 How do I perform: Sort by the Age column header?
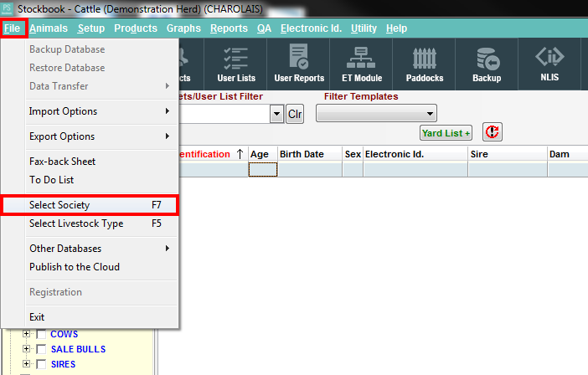pos(263,154)
